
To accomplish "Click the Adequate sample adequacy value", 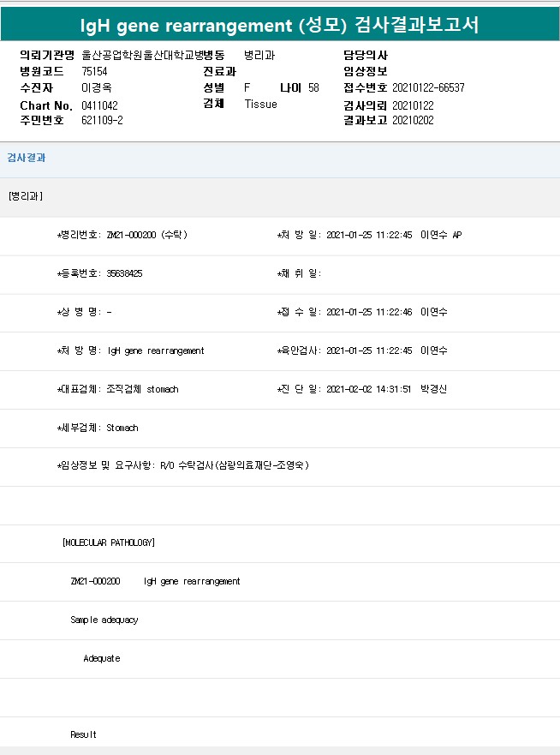I will pyautogui.click(x=102, y=658).
